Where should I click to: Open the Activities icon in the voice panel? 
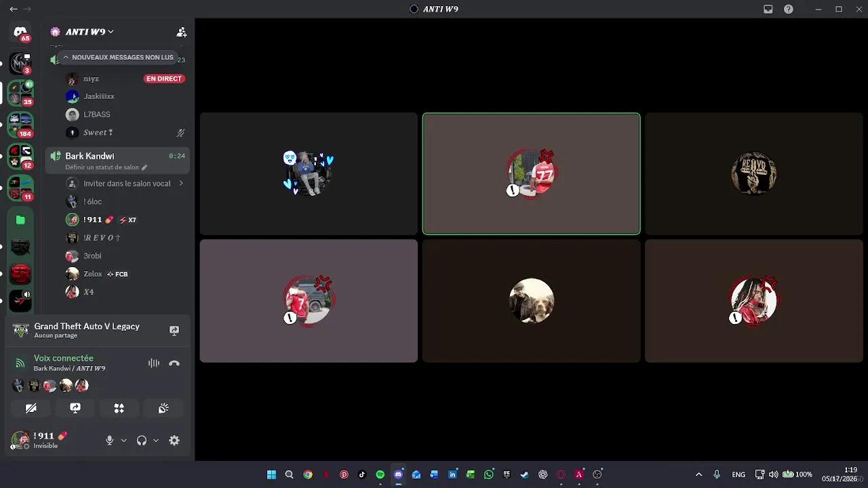pos(119,408)
